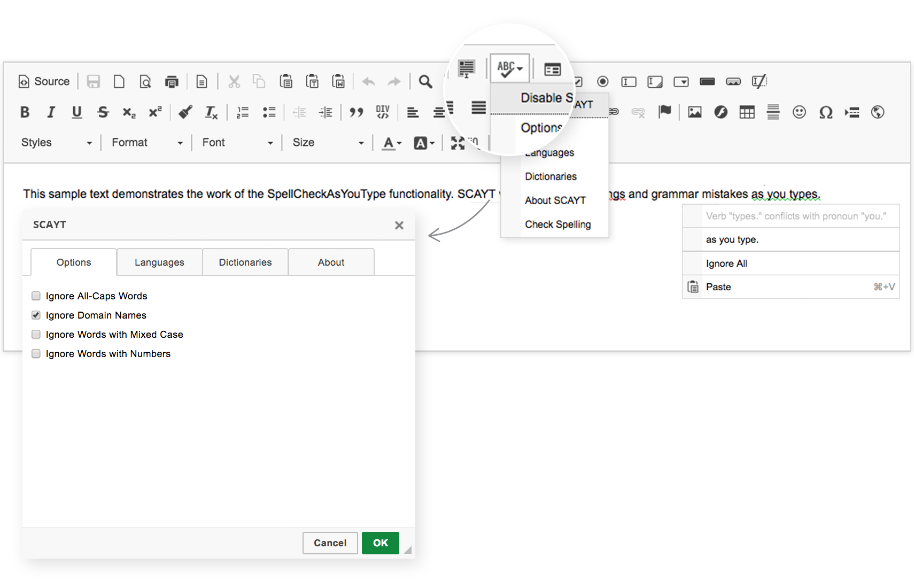Image resolution: width=914 pixels, height=588 pixels.
Task: Toggle Strikethrough formatting
Action: pos(103,112)
